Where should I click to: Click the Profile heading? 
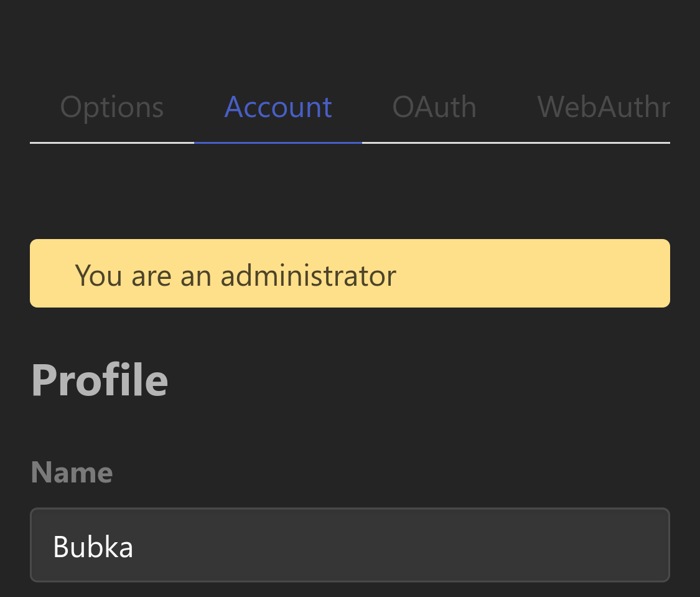pyautogui.click(x=100, y=380)
